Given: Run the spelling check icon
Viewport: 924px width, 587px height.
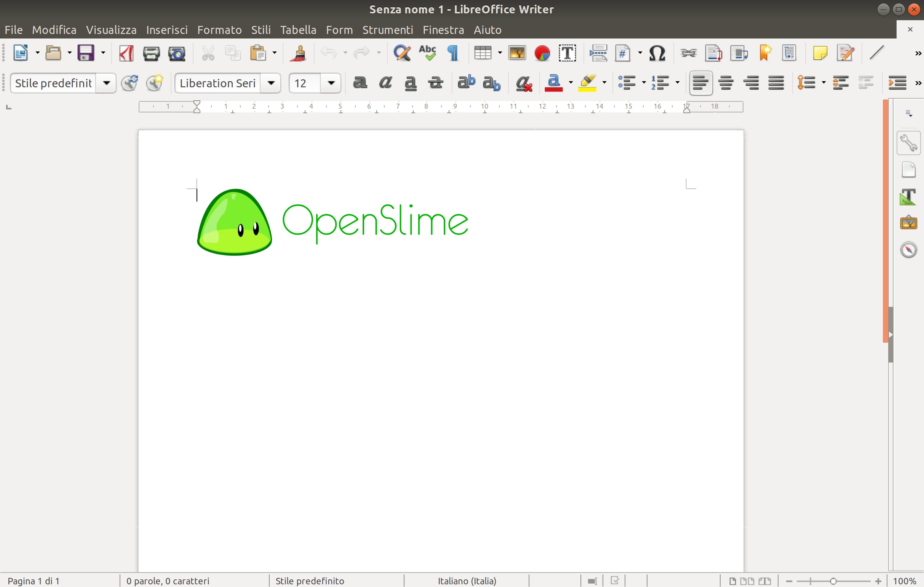Looking at the screenshot, I should (427, 53).
